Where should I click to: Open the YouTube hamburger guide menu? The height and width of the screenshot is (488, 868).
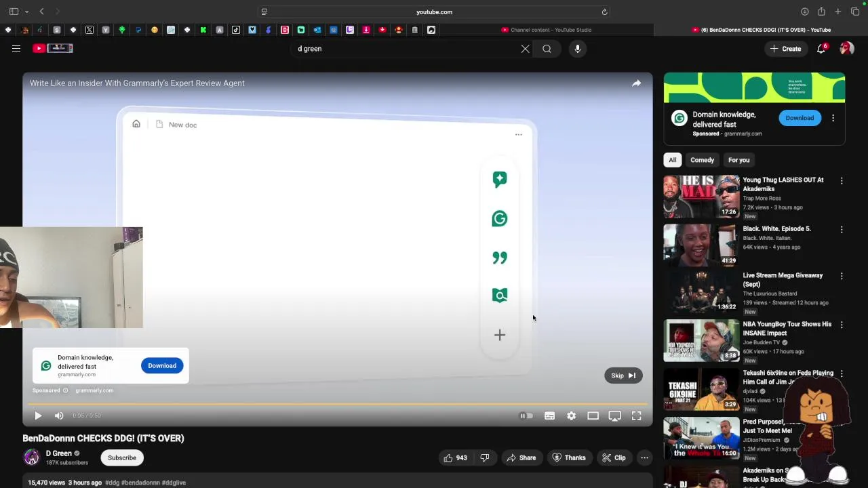[16, 49]
